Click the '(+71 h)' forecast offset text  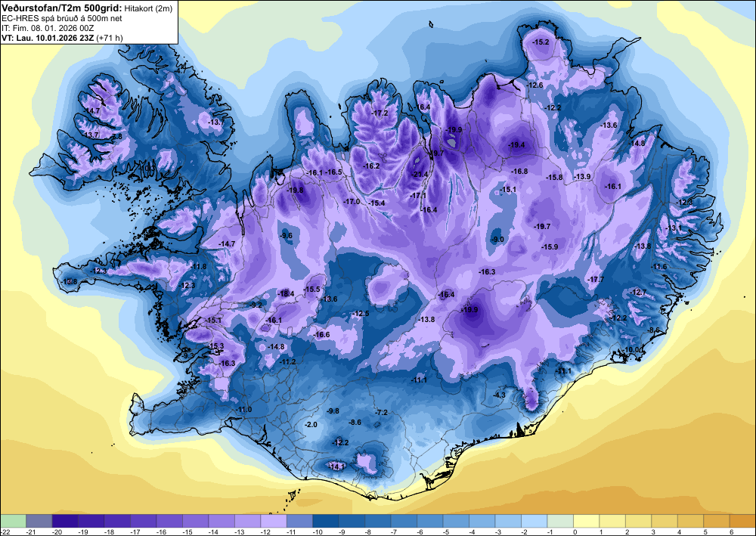(110, 38)
